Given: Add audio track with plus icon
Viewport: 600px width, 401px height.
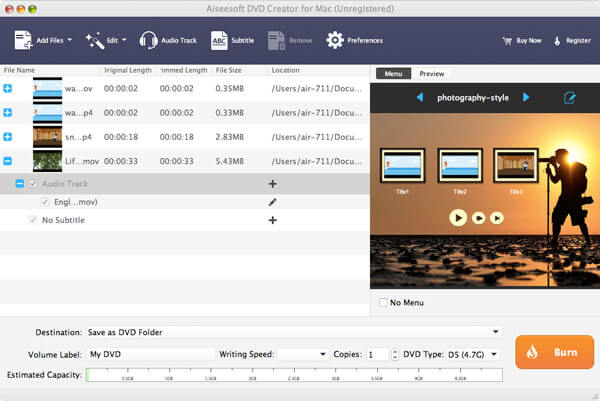Looking at the screenshot, I should (272, 184).
